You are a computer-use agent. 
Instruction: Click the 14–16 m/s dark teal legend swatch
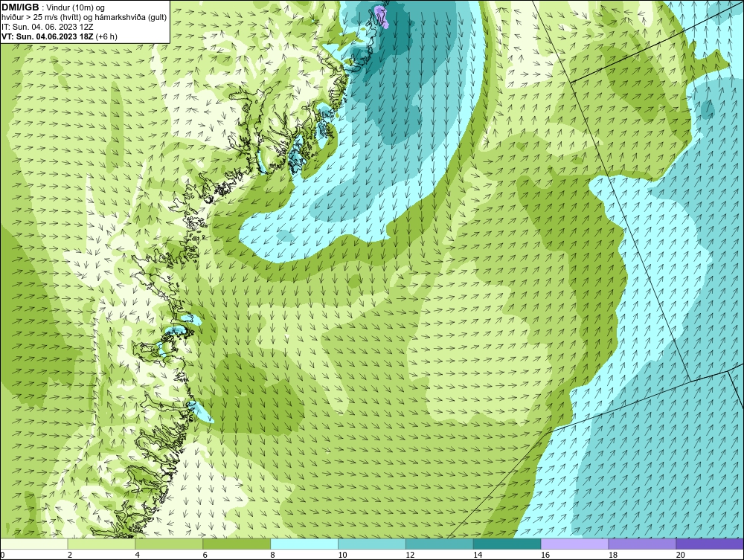click(507, 544)
